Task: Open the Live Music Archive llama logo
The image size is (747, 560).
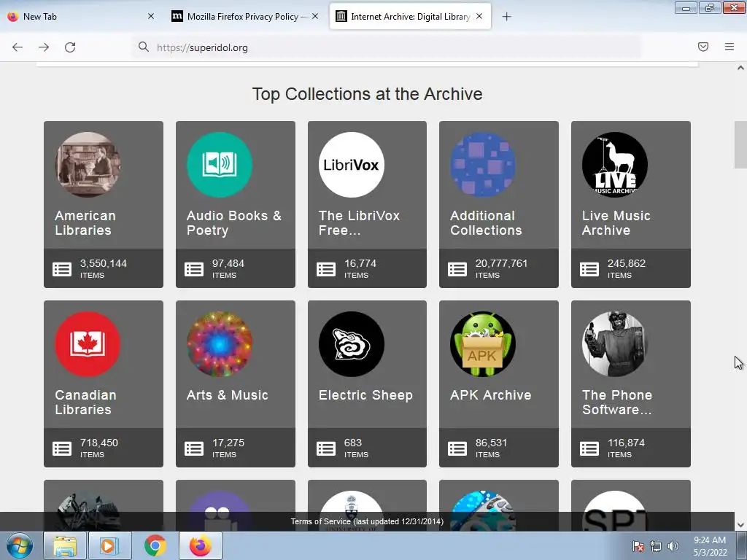Action: (x=615, y=165)
